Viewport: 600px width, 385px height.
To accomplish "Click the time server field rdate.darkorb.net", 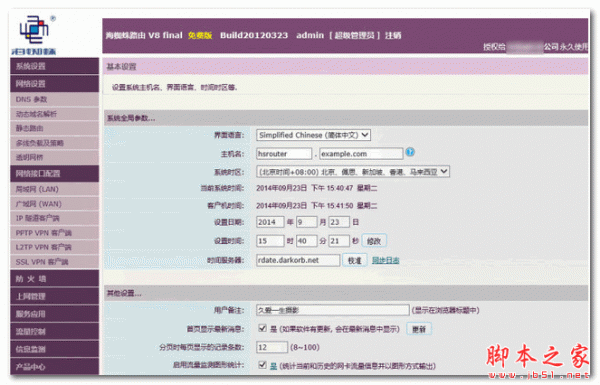I will click(x=298, y=260).
